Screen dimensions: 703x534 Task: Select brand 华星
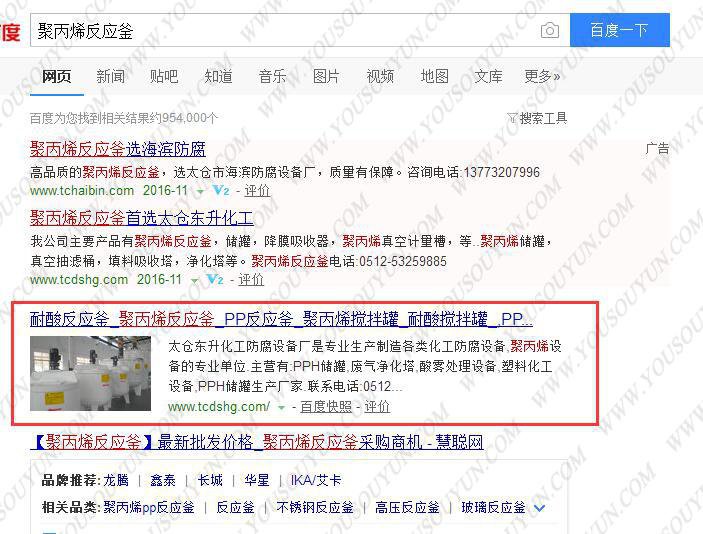click(257, 481)
